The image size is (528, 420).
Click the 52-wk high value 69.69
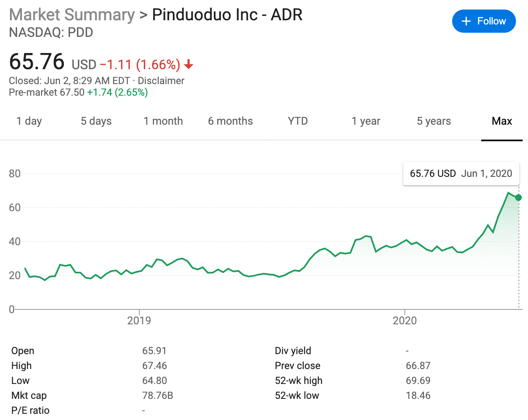[418, 380]
